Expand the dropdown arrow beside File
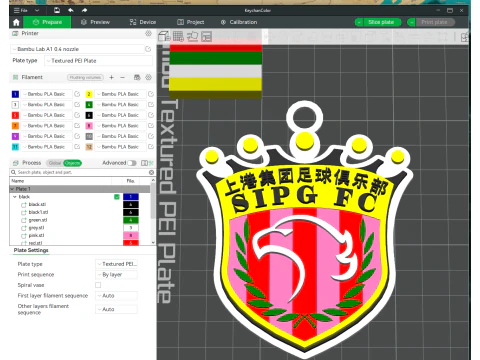Viewport: 480px width, 360px height. click(x=37, y=10)
